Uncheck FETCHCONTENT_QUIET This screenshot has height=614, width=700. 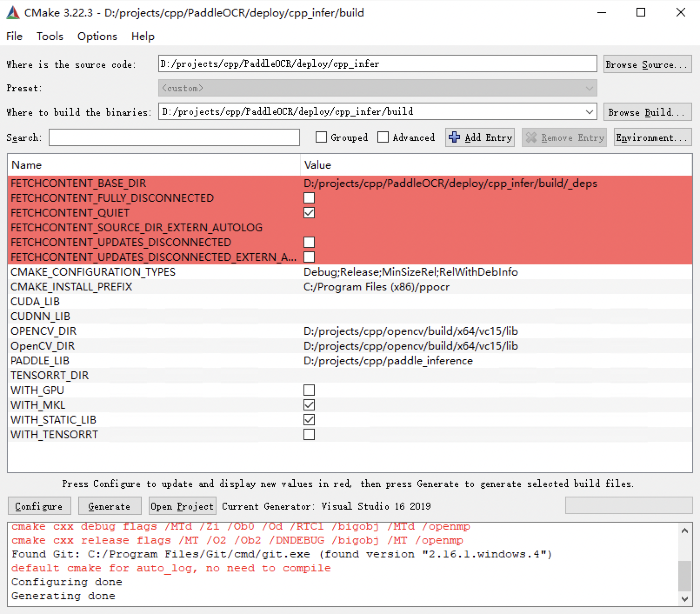click(309, 213)
